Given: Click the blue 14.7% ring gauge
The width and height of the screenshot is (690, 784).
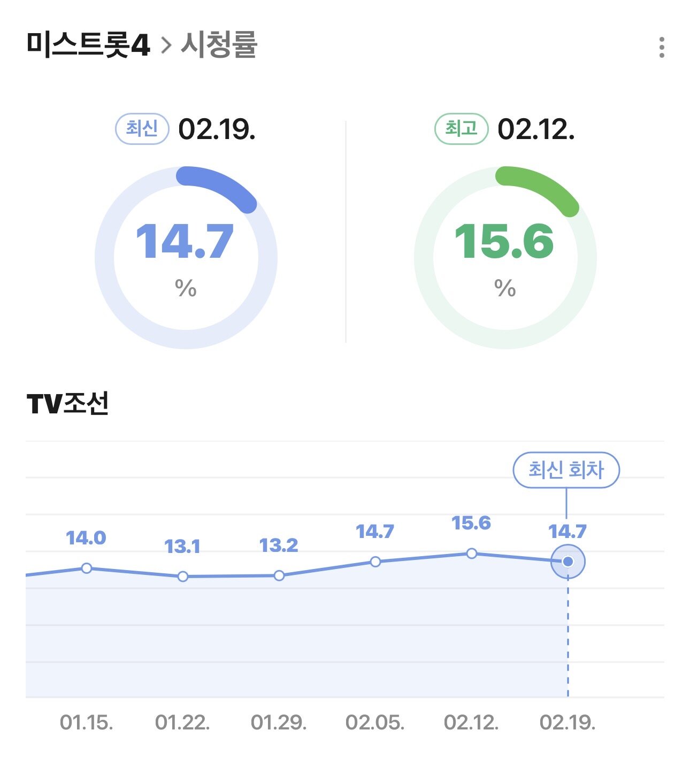Looking at the screenshot, I should click(x=186, y=257).
